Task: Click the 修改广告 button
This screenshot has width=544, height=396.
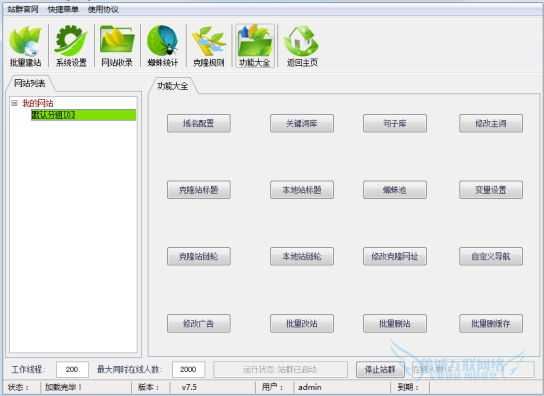Action: [198, 324]
